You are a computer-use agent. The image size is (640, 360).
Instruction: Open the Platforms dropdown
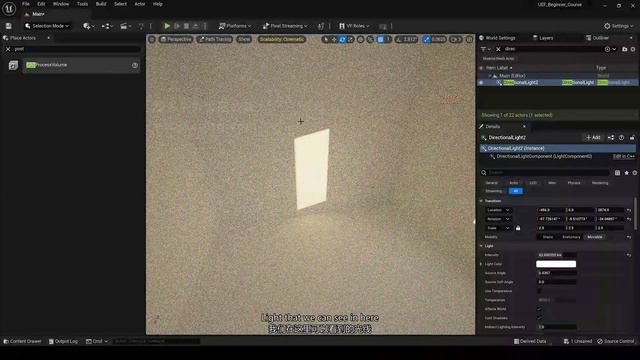[x=235, y=26]
